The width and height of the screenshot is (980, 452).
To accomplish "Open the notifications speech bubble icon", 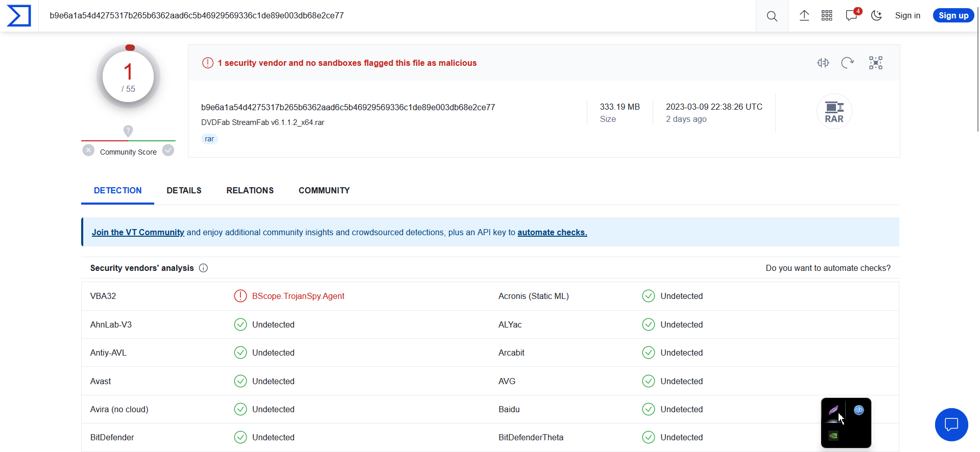I will [851, 16].
